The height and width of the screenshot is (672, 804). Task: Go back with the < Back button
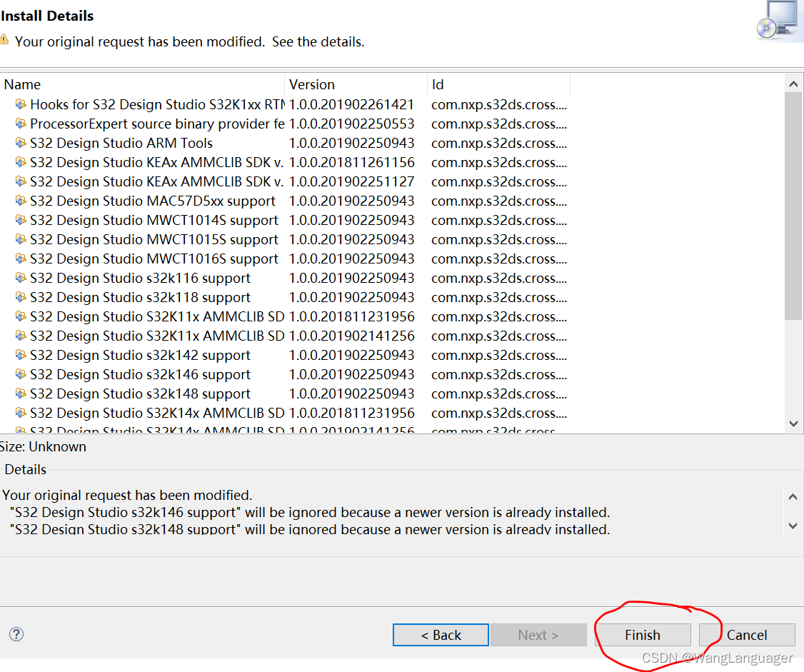tap(441, 635)
